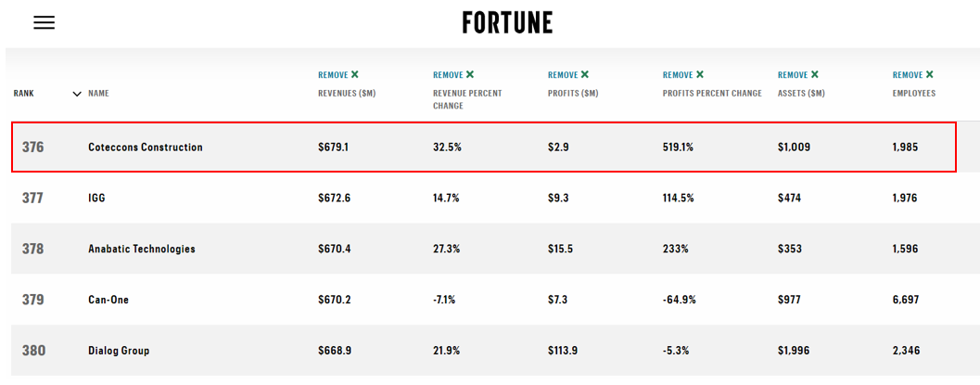Sort by Assets ($M) header
This screenshot has height=385, width=980.
pyautogui.click(x=801, y=94)
